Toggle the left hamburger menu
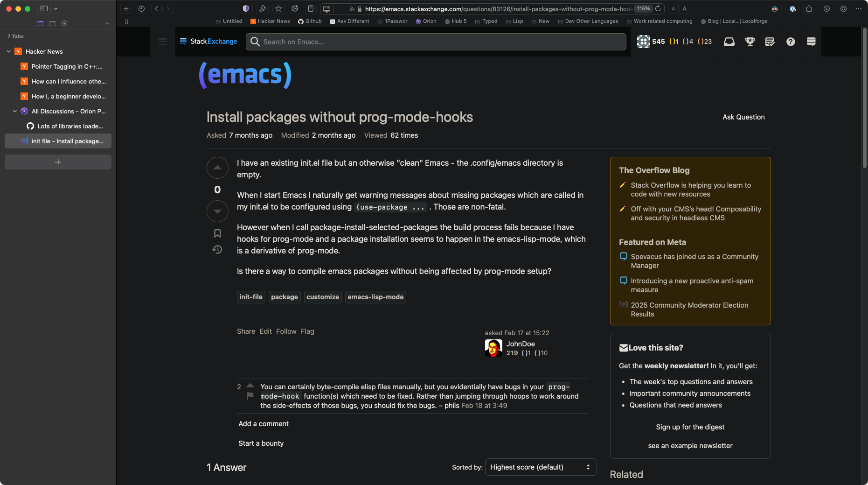Image resolution: width=868 pixels, height=485 pixels. (163, 42)
